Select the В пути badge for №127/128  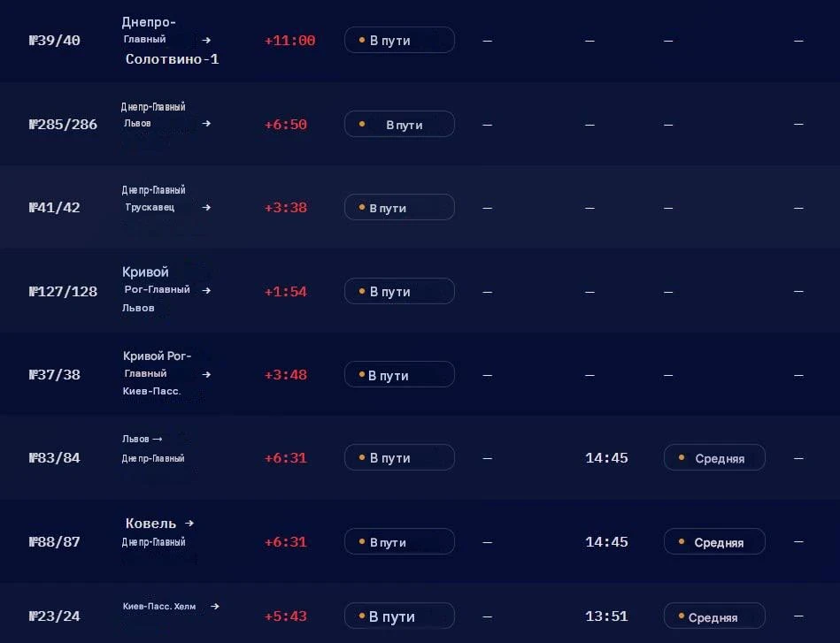click(400, 291)
